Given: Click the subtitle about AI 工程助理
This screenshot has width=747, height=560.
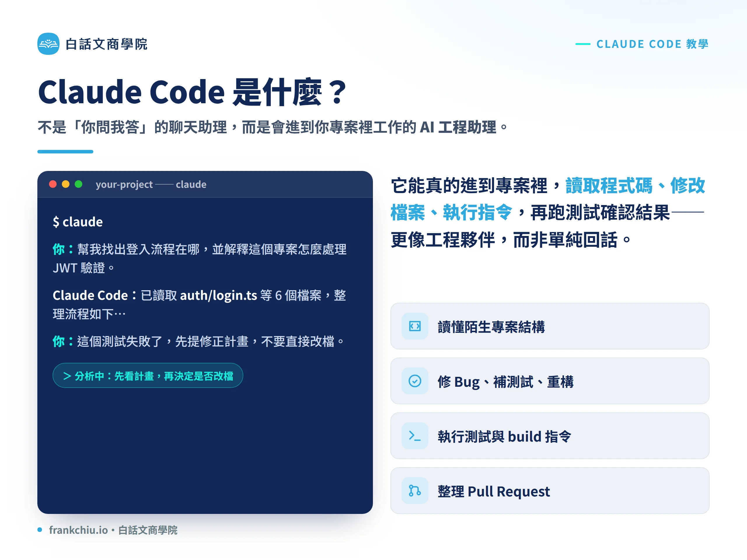Looking at the screenshot, I should point(273,127).
